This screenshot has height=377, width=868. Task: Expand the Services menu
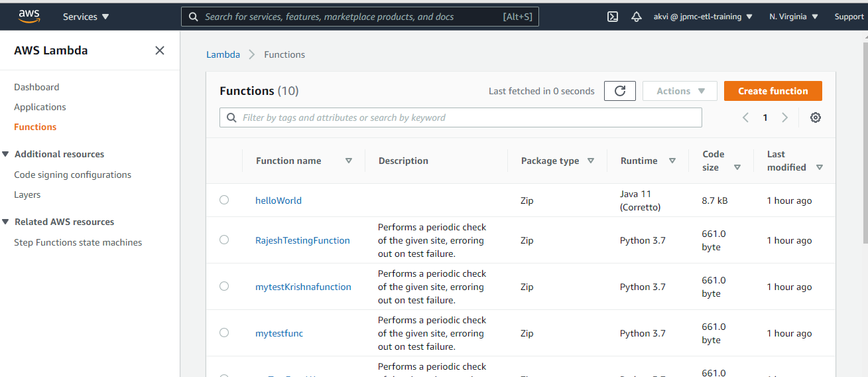coord(86,17)
